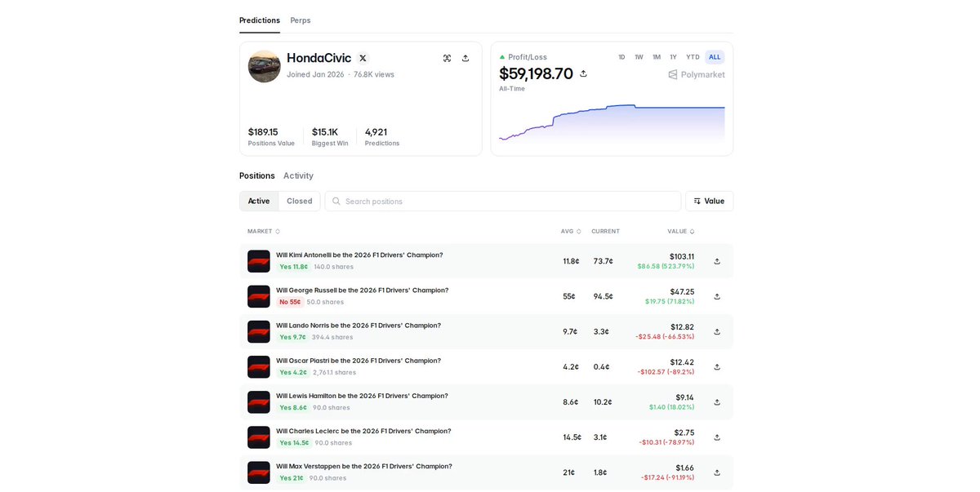
Task: Open the Kimi Antonelli market F1 thumbnail
Action: coord(259,261)
